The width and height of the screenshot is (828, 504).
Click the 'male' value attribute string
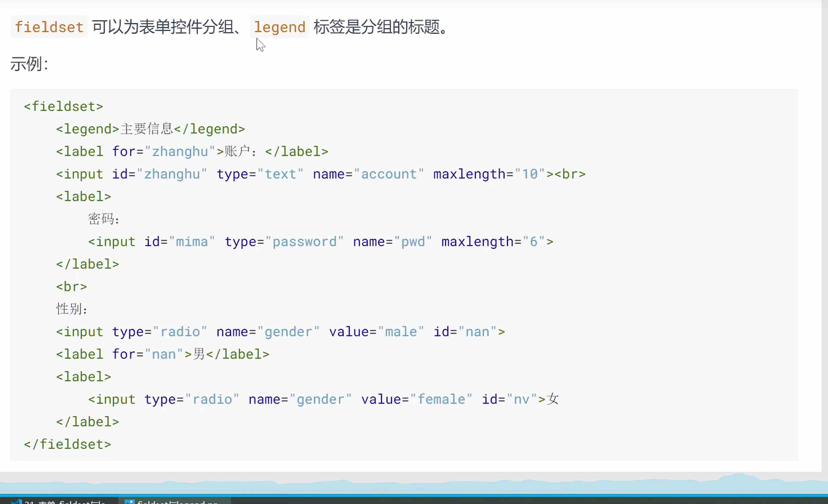tap(401, 332)
